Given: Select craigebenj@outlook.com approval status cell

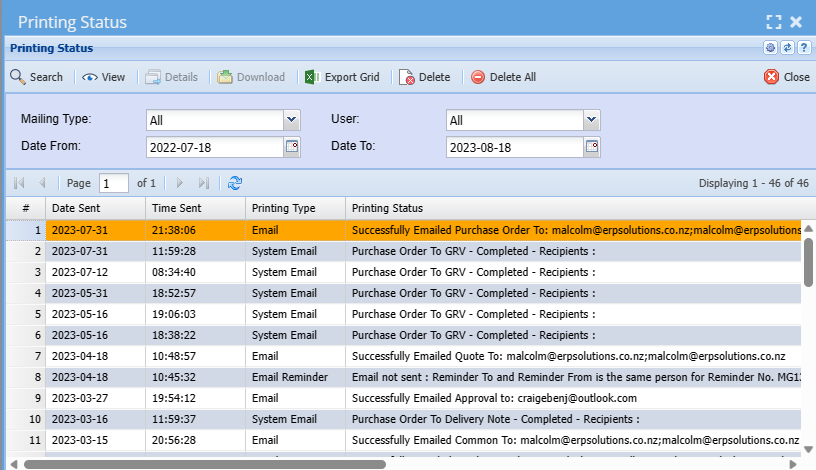Looking at the screenshot, I should tap(573, 398).
